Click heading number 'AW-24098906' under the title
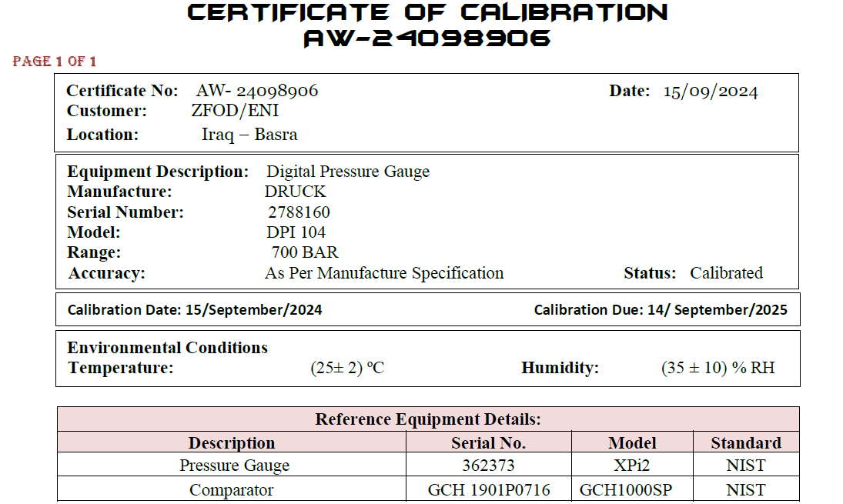This screenshot has width=843, height=504. (427, 38)
